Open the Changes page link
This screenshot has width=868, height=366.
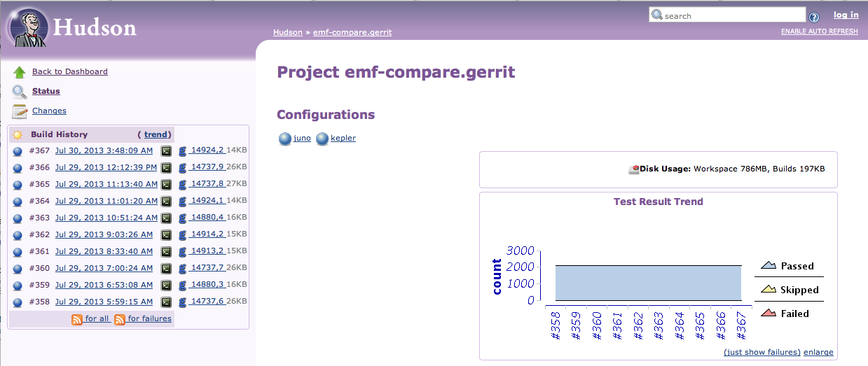[49, 111]
